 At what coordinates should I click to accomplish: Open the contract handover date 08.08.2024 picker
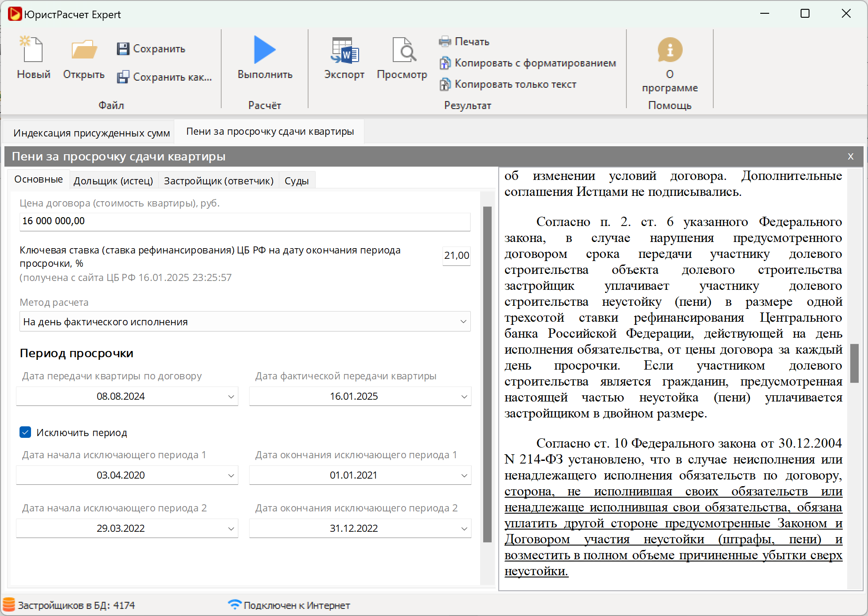coord(127,396)
